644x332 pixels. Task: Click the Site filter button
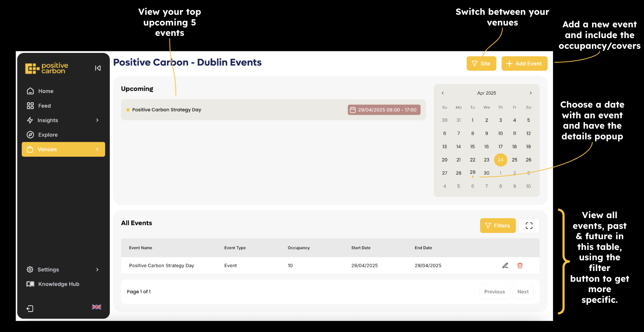(x=481, y=64)
